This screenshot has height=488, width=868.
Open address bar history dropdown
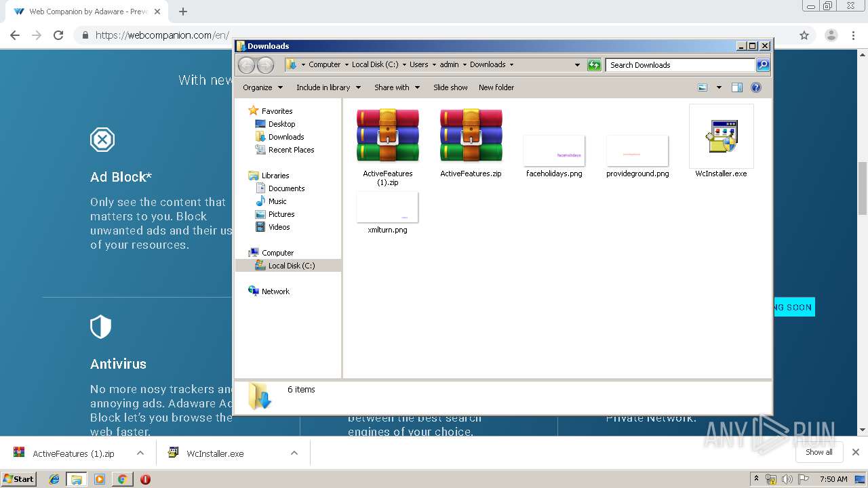click(577, 65)
